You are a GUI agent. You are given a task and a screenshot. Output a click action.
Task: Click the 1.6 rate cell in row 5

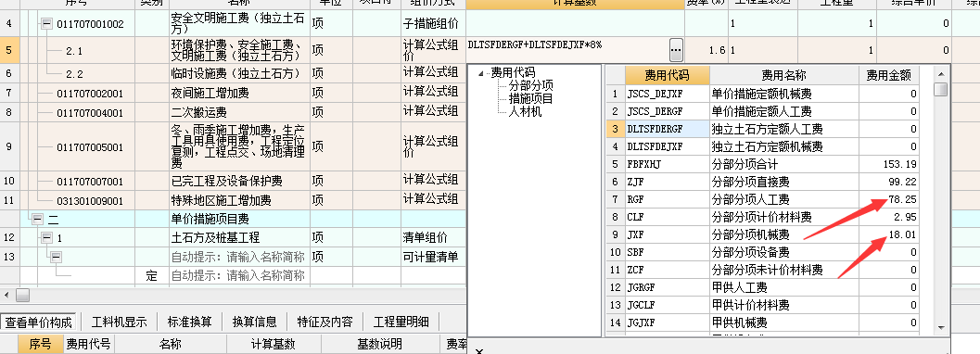pos(706,50)
